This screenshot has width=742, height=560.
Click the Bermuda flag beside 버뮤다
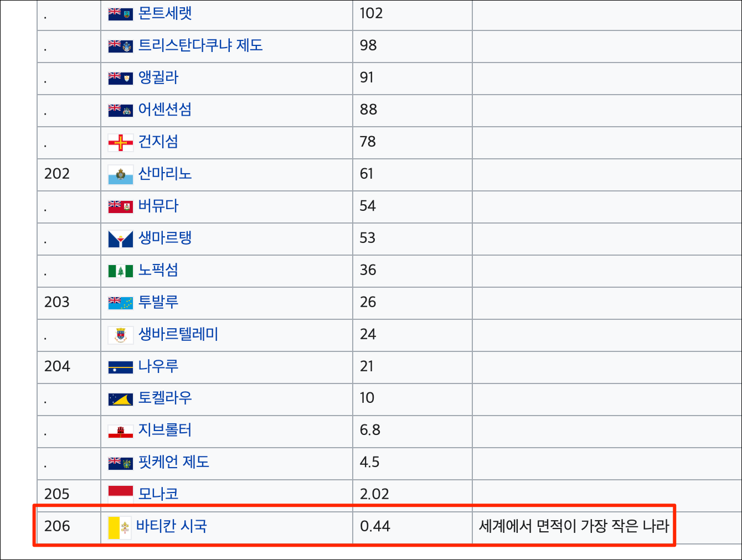[x=121, y=206]
